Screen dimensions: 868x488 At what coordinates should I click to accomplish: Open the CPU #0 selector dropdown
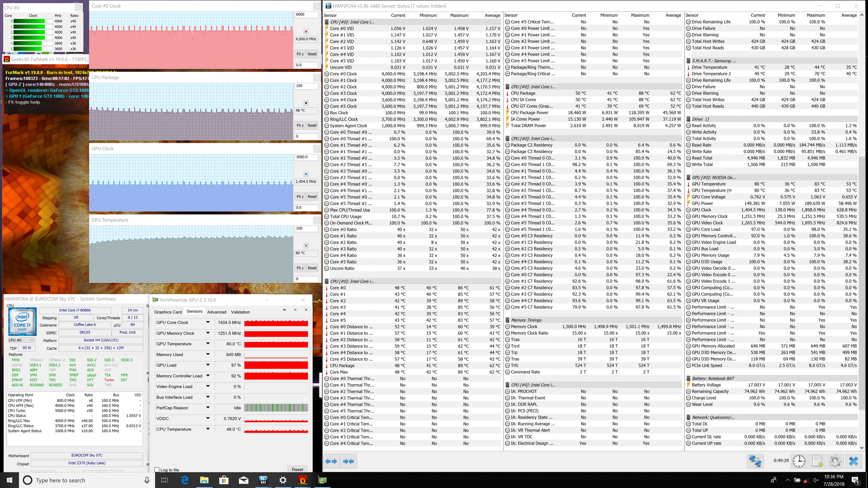pyautogui.click(x=21, y=340)
